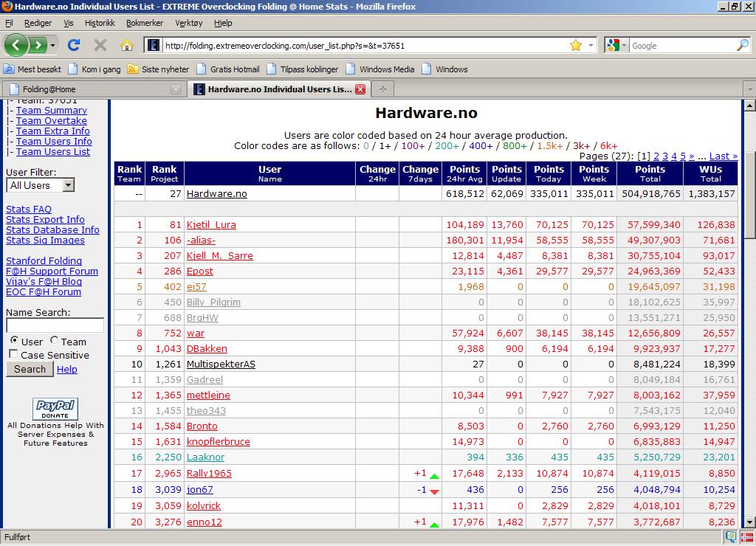Image resolution: width=756 pixels, height=546 pixels.
Task: Open the Windows bookmark
Action: pos(444,69)
